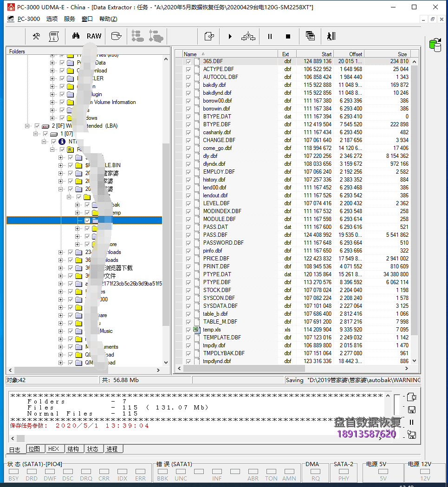Toggle the checkbox for PASSWORD.DBF
Screen dimensions: 448x487
point(188,243)
